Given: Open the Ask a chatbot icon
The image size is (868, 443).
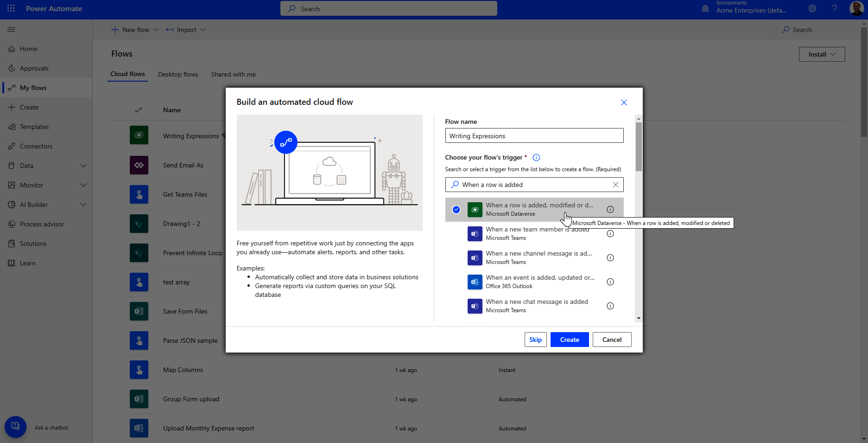Looking at the screenshot, I should [x=15, y=427].
